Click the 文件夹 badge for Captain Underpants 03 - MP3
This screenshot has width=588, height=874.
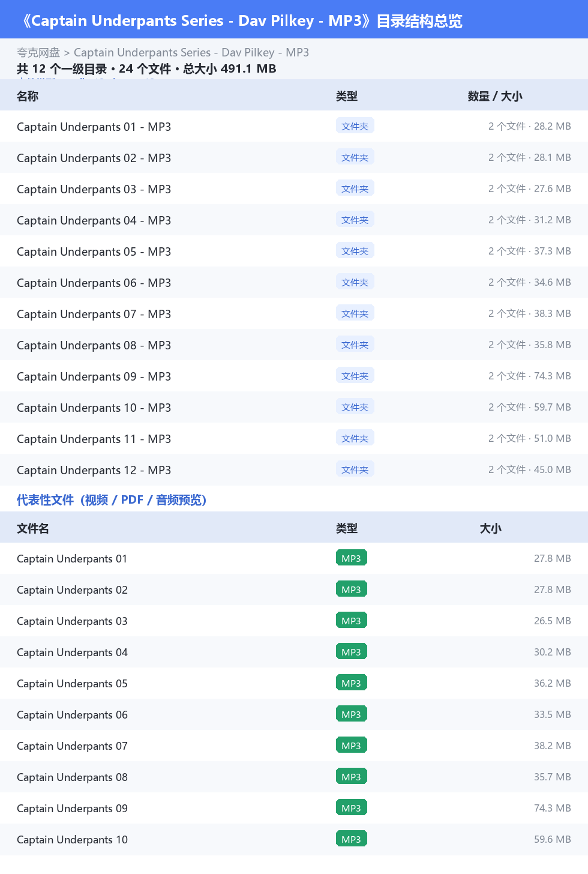pyautogui.click(x=355, y=188)
